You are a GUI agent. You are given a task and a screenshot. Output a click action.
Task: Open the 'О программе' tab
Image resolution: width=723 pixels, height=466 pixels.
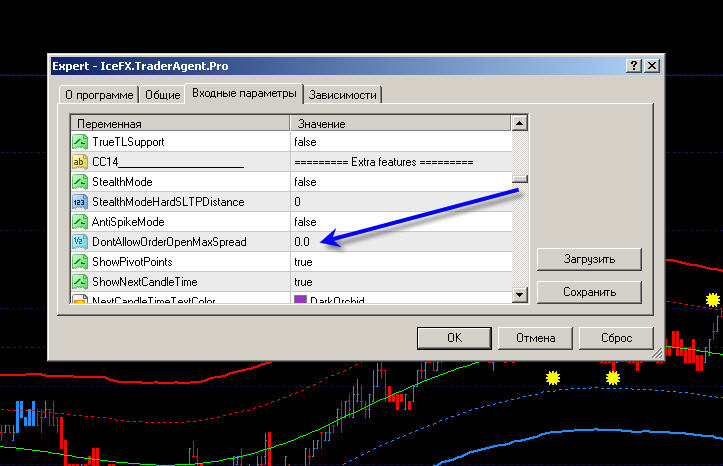99,95
